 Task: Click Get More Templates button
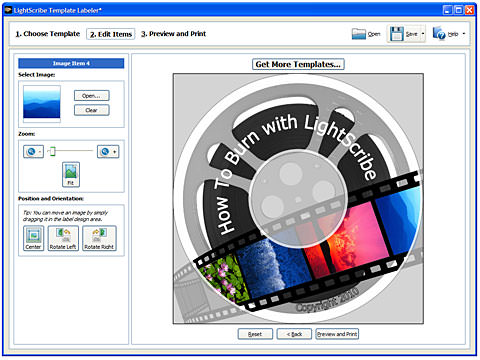pyautogui.click(x=298, y=64)
